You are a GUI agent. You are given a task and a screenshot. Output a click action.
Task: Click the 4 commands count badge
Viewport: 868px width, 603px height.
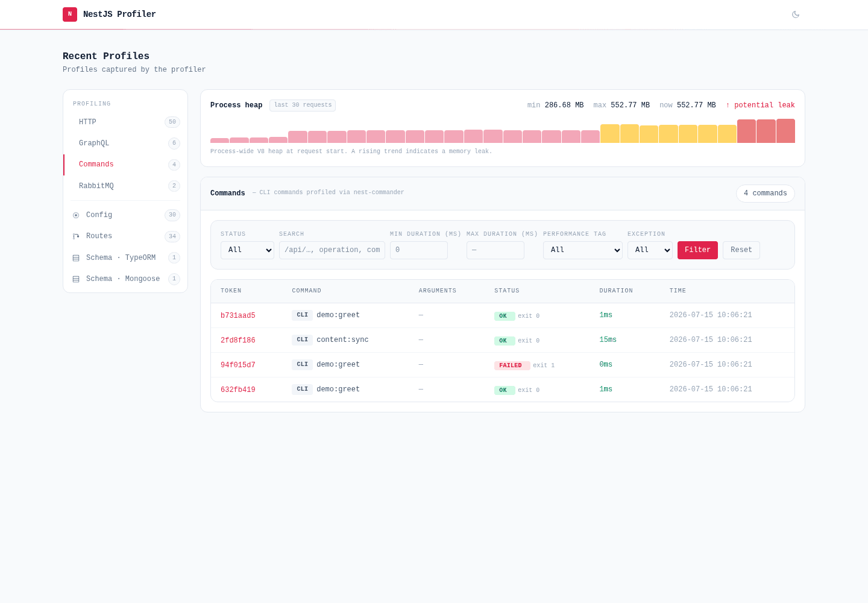766,194
